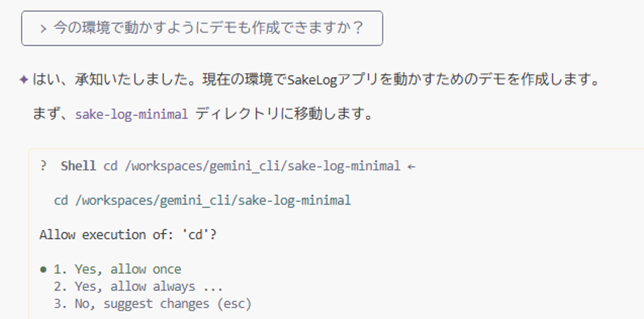Click the prompt chevron in the input box
The height and width of the screenshot is (319, 644).
[x=43, y=28]
